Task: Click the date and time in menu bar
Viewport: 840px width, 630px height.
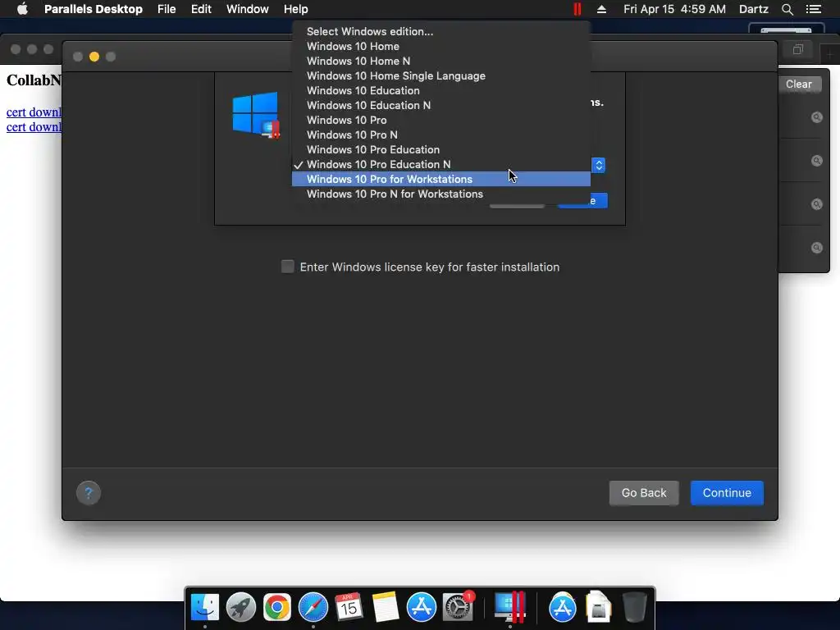Action: pyautogui.click(x=674, y=9)
